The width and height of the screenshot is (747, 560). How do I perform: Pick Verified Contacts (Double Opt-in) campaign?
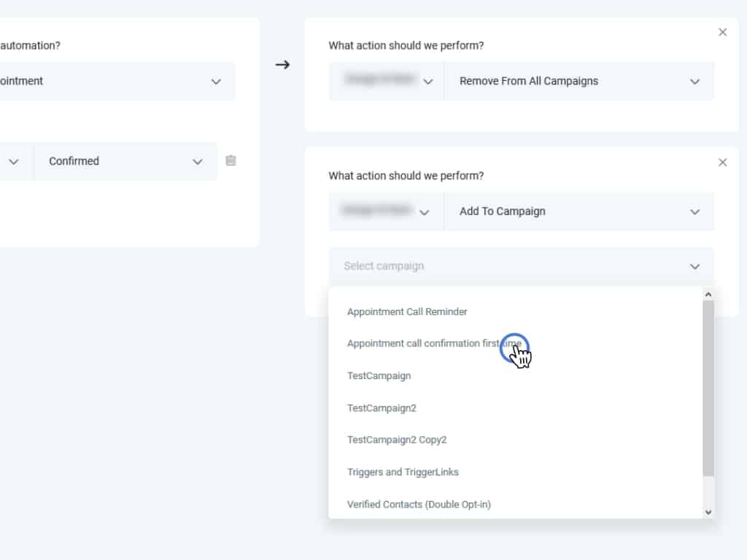(419, 504)
